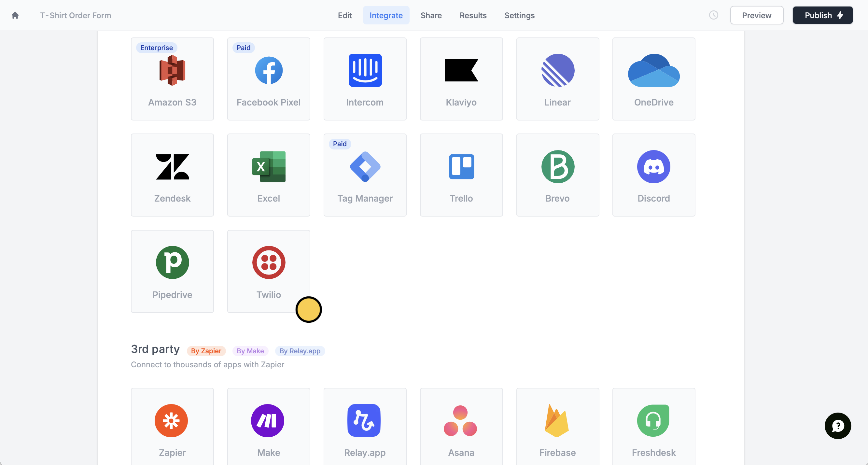Select the Firebase integration

pyautogui.click(x=557, y=428)
